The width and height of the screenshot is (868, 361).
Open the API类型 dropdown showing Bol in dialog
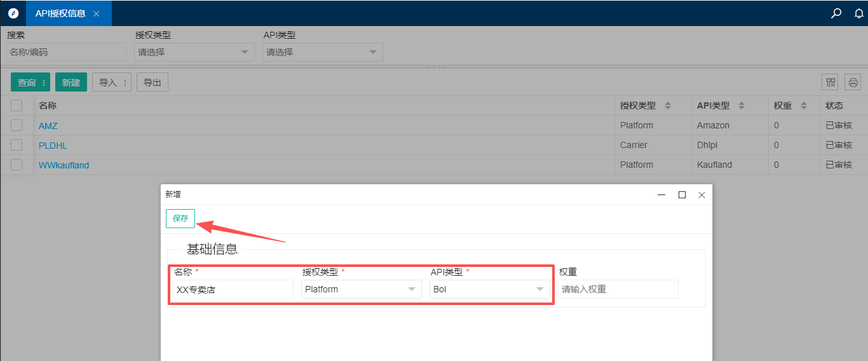pyautogui.click(x=489, y=289)
